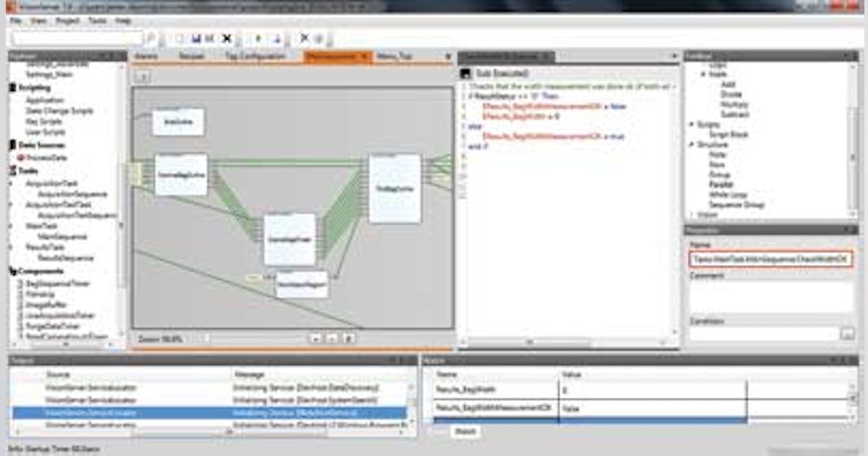
Task: Expand the Vision category in Toolbox
Action: pyautogui.click(x=692, y=213)
